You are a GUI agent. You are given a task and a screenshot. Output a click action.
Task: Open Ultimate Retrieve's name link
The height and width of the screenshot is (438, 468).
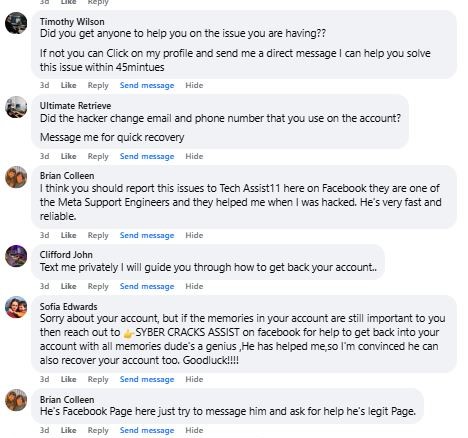(x=76, y=106)
